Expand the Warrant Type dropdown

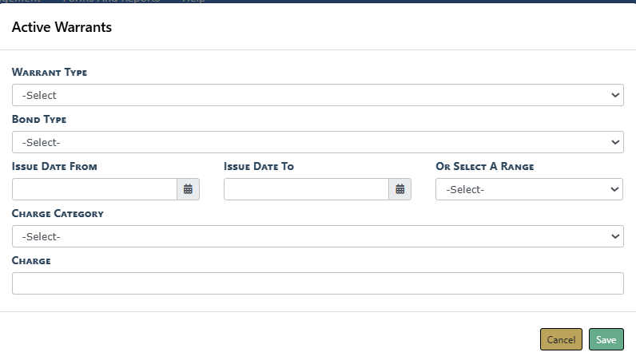coord(317,95)
